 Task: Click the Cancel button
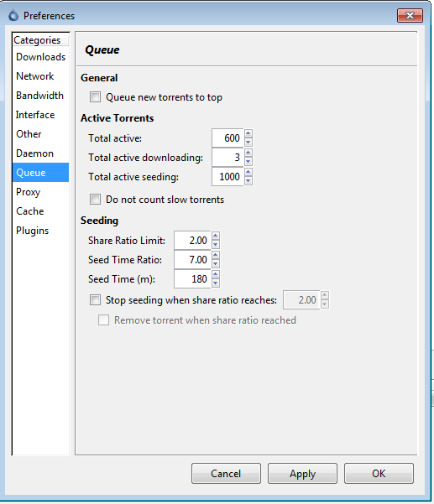click(226, 474)
